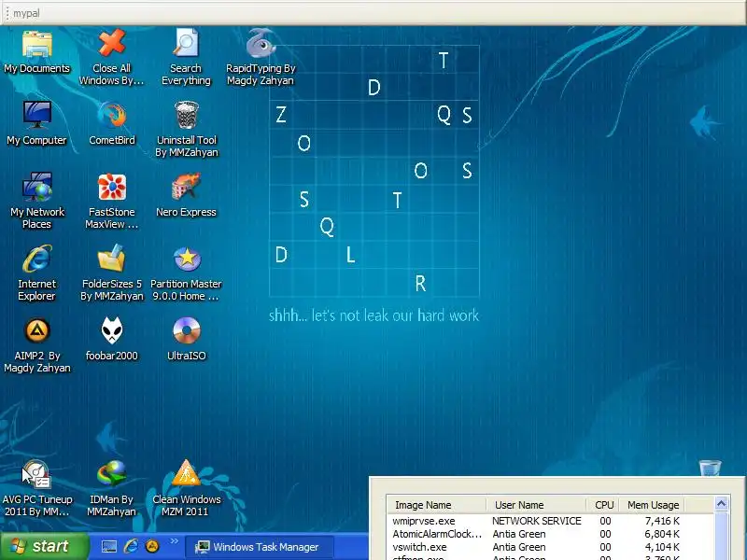Click 6,804 K memory usage cell
This screenshot has width=747, height=560.
coord(662,534)
